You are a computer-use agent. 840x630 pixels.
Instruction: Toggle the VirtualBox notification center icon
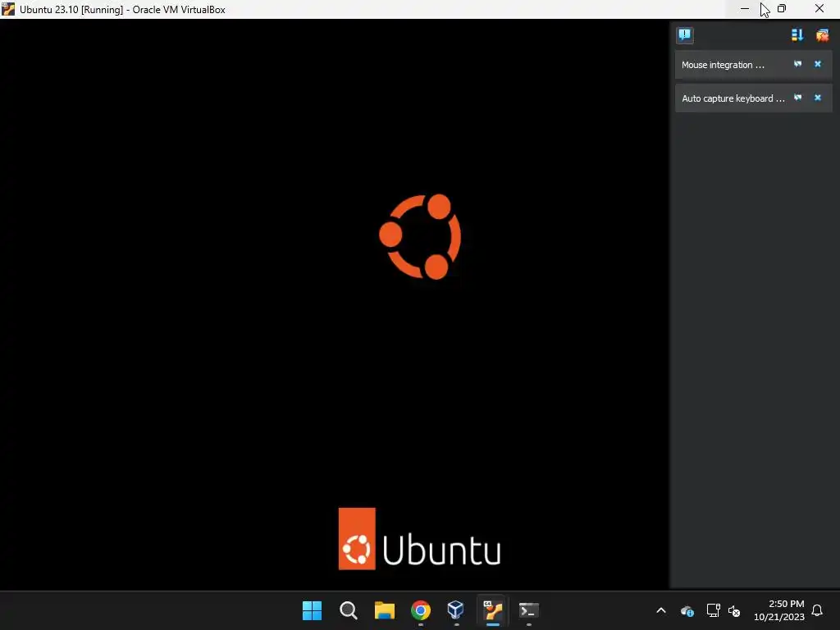point(684,35)
